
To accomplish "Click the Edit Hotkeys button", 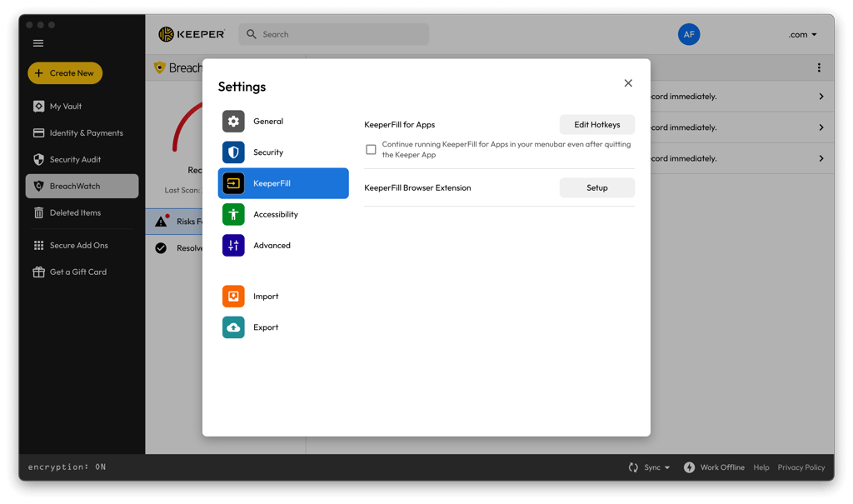I will [596, 125].
